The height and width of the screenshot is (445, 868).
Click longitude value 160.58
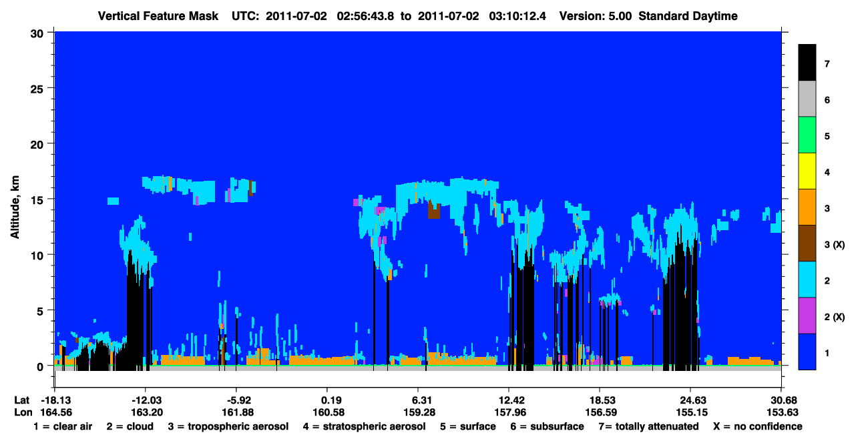(x=327, y=412)
